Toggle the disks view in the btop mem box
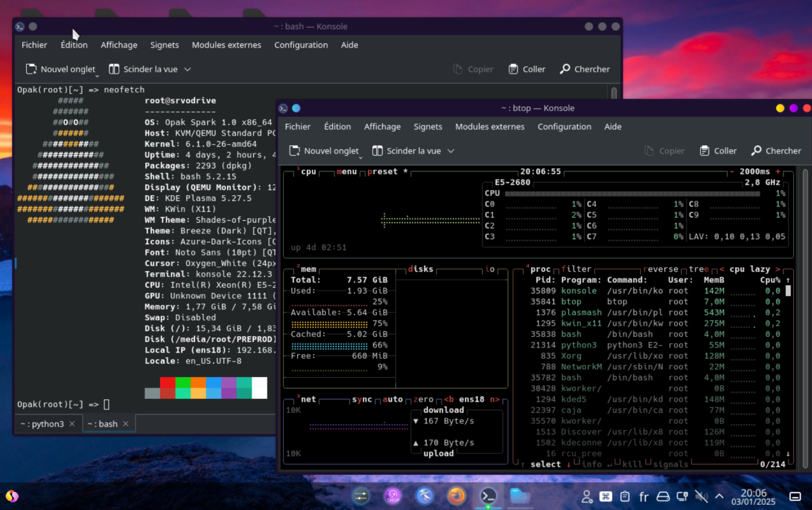This screenshot has height=510, width=812. pos(420,269)
